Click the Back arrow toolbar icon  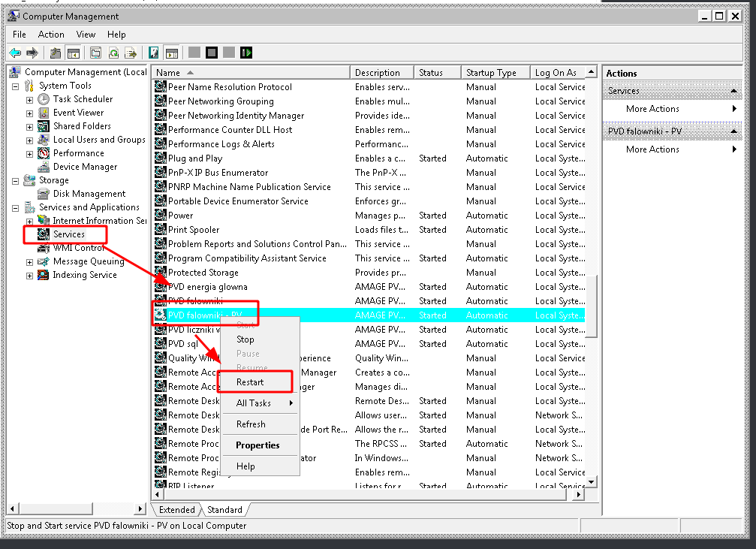pyautogui.click(x=15, y=53)
